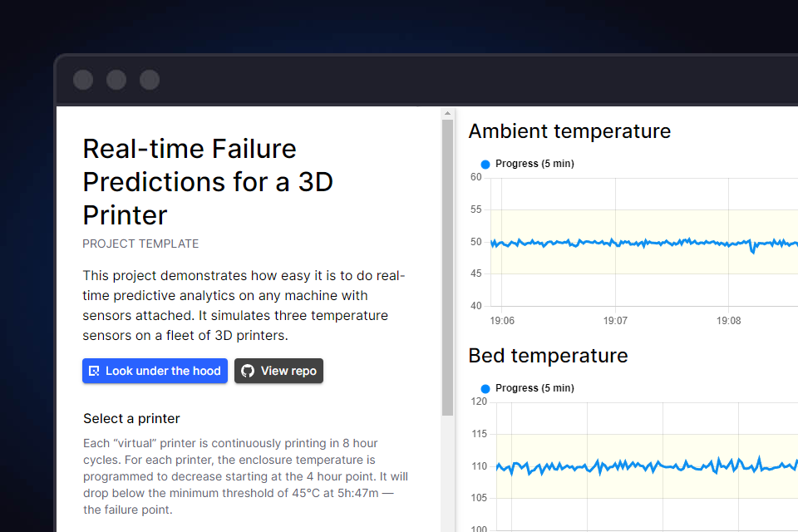
Task: Toggle the Progress (5 min) series on Ambient temperature
Action: 527,164
